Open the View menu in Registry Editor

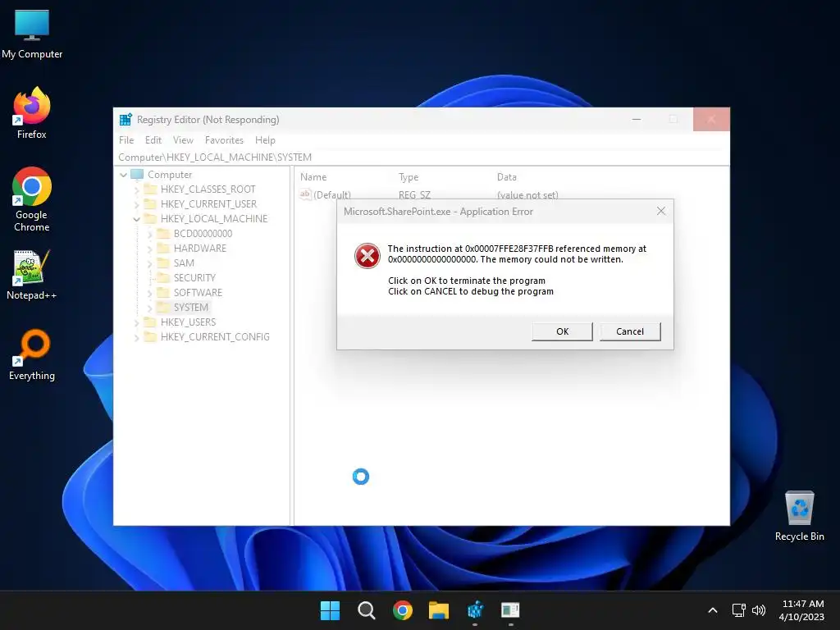183,139
